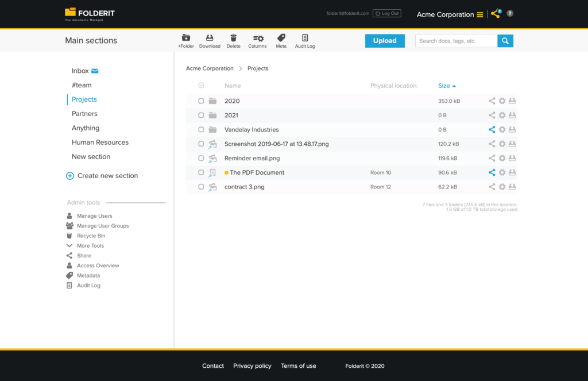Select the Reminder email.png checkbox
This screenshot has width=588, height=381.
pyautogui.click(x=201, y=158)
